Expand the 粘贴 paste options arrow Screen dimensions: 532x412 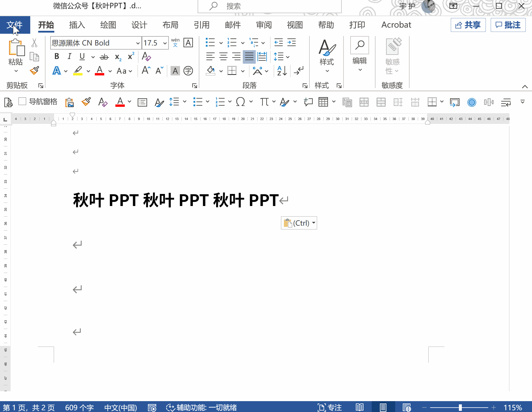16,71
